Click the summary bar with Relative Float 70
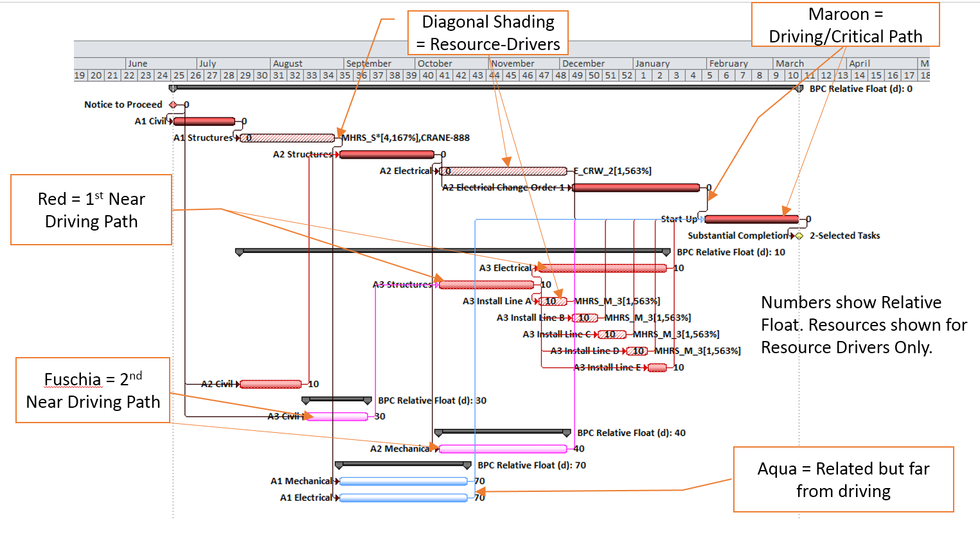 click(x=404, y=464)
